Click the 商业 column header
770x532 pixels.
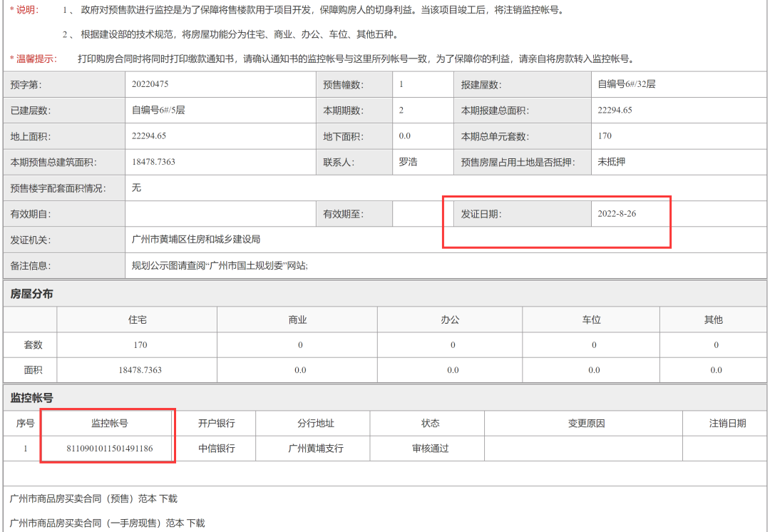coord(297,319)
